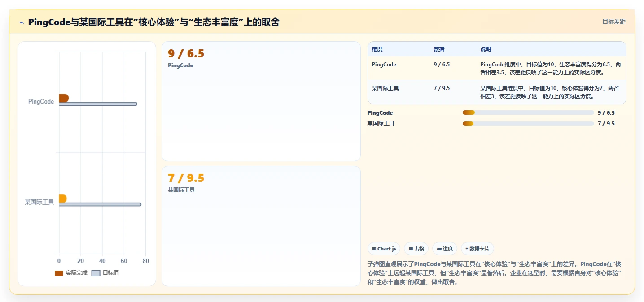Toggle the 实际完成 legend swatch
The width and height of the screenshot is (644, 302).
pyautogui.click(x=59, y=273)
